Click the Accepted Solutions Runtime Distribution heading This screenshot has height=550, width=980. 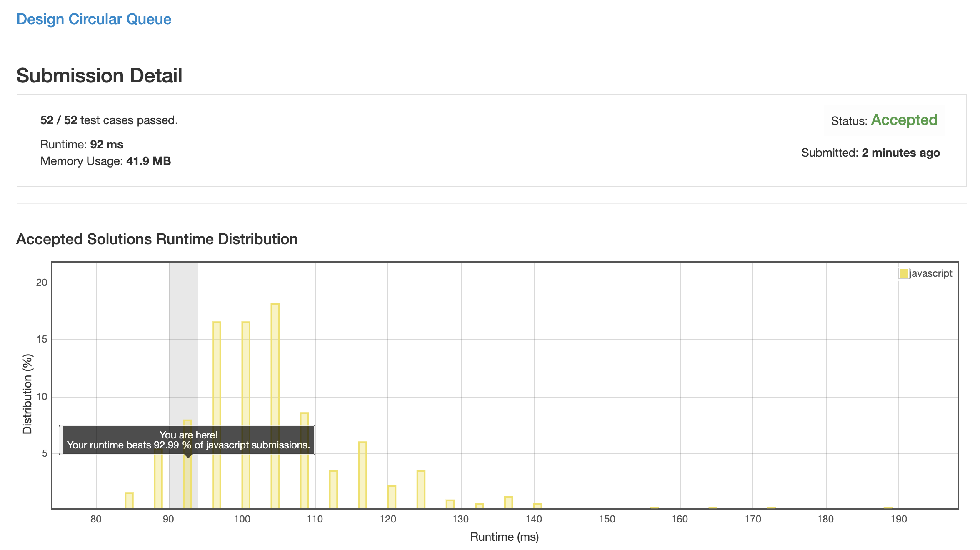[157, 239]
